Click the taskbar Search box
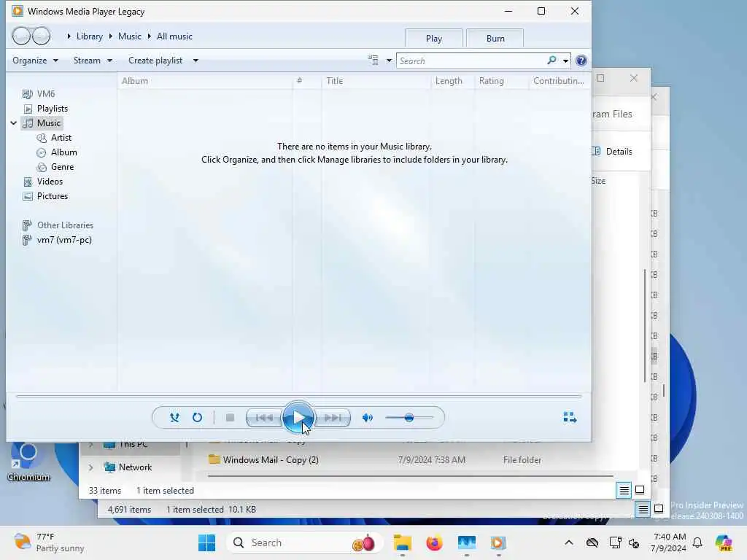 click(x=305, y=542)
